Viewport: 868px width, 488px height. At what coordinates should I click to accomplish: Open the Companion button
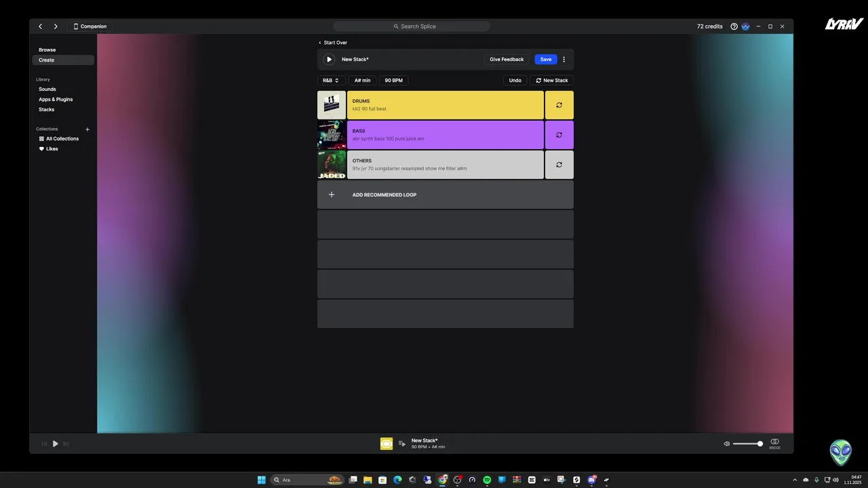pos(90,26)
